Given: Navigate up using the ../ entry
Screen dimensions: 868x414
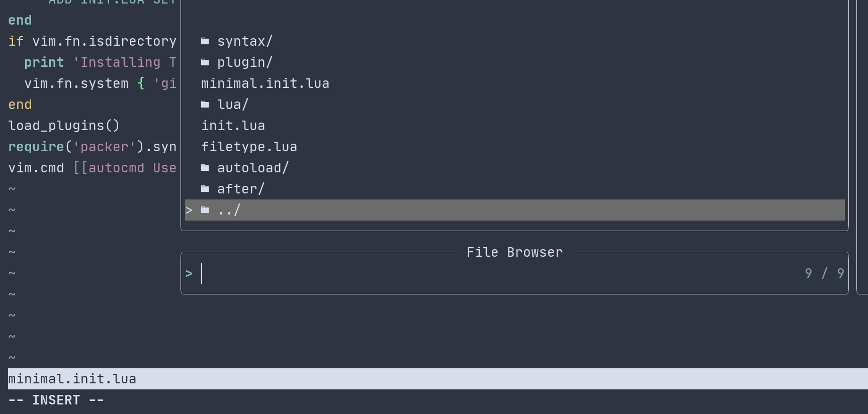Looking at the screenshot, I should 229,210.
